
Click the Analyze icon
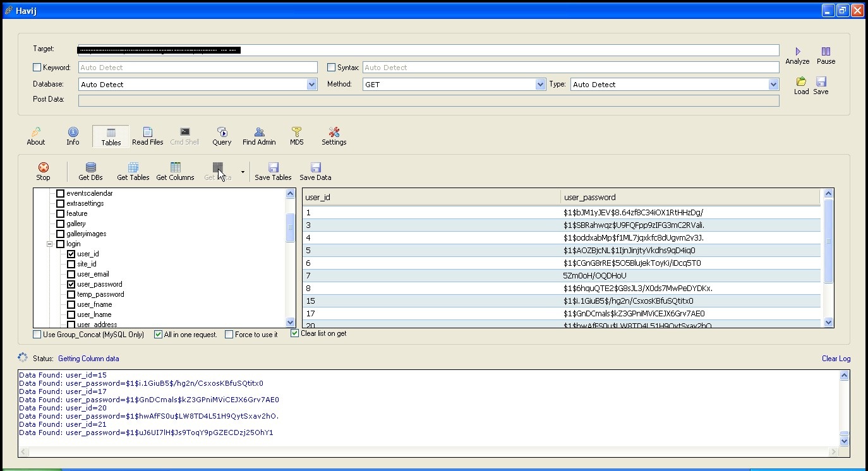coord(797,51)
